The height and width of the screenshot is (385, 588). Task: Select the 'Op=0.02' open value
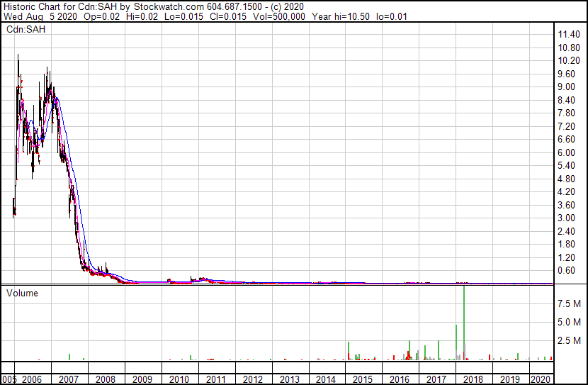[101, 16]
